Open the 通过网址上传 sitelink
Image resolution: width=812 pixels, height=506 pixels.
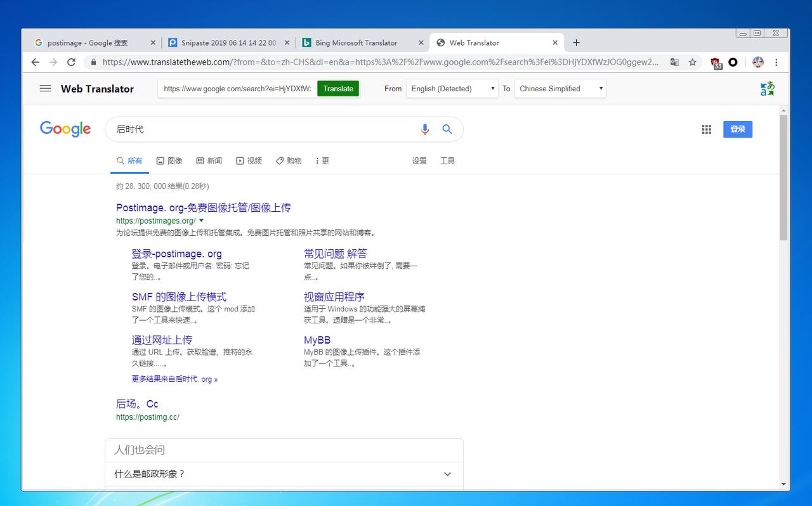click(162, 340)
